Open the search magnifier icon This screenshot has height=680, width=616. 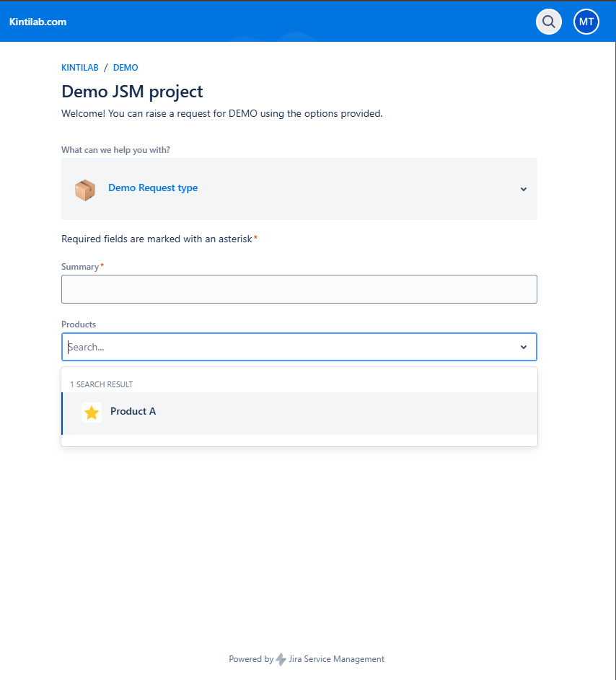549,22
